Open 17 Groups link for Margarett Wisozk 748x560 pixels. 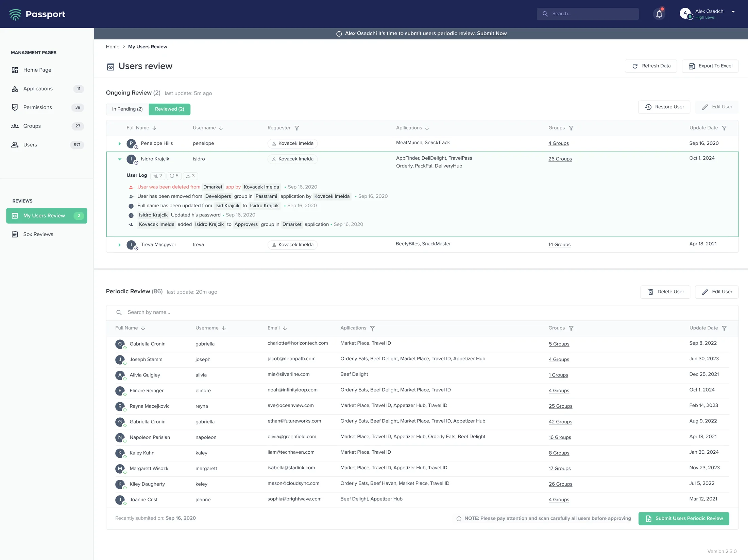[x=560, y=469]
